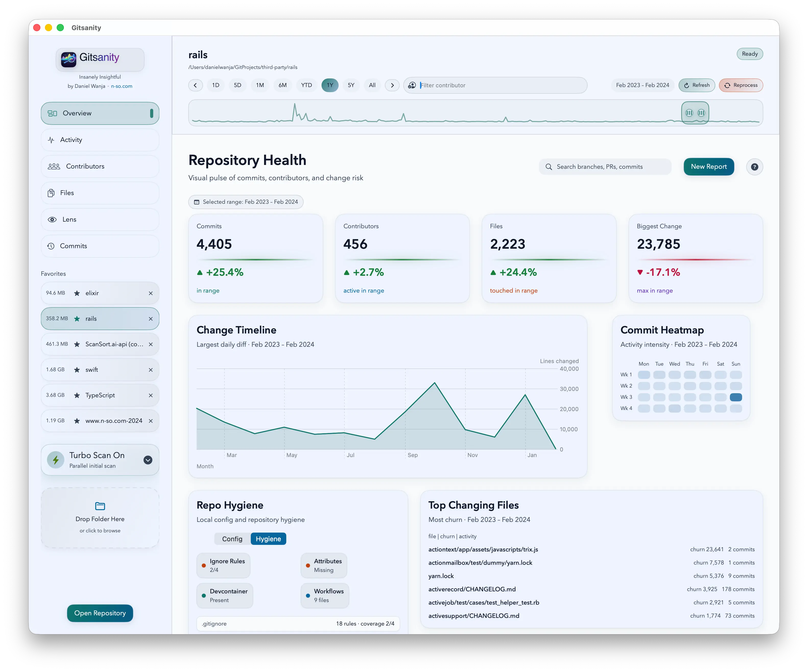Remove www.n-so.com-2024 favorite with its X

pyautogui.click(x=151, y=421)
